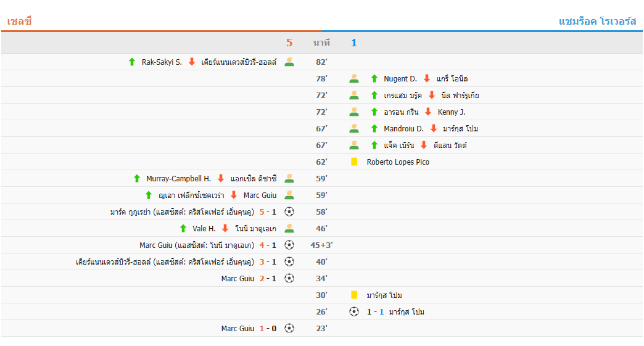Select Marc Guiu in the 45+3' goal row
The height and width of the screenshot is (346, 644).
point(155,245)
